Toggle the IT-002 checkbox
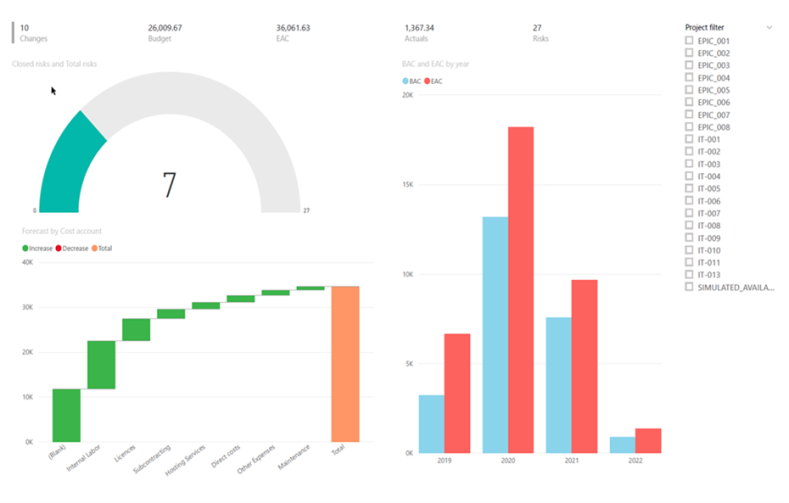This screenshot has height=503, width=789. click(689, 151)
